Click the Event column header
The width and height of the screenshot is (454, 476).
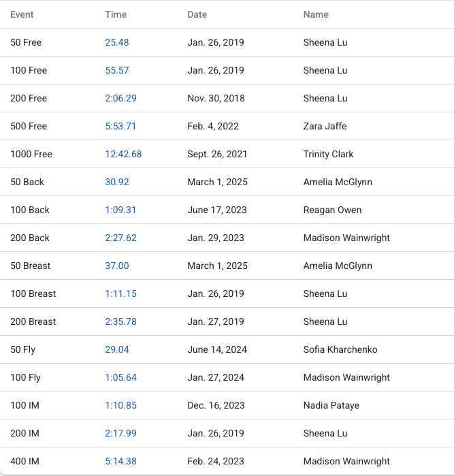pyautogui.click(x=22, y=14)
